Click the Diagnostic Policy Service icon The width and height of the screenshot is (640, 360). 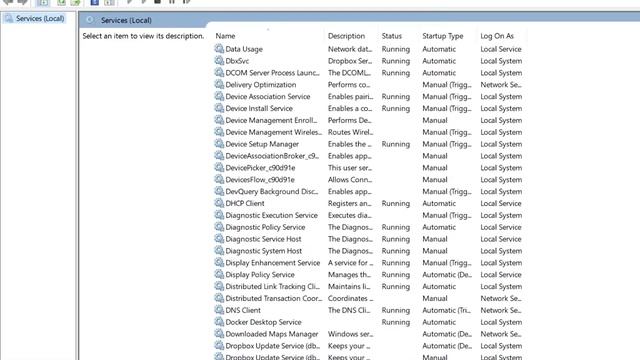click(x=219, y=226)
